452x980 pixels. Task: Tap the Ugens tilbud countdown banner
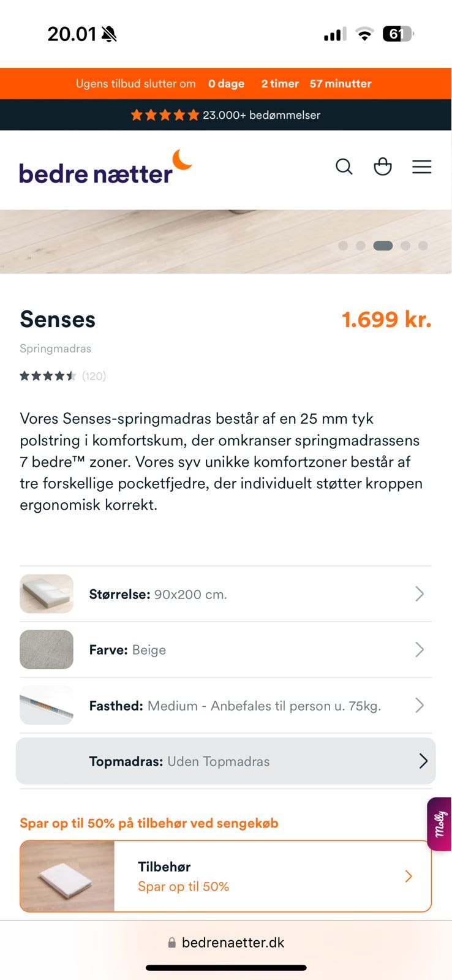(225, 84)
